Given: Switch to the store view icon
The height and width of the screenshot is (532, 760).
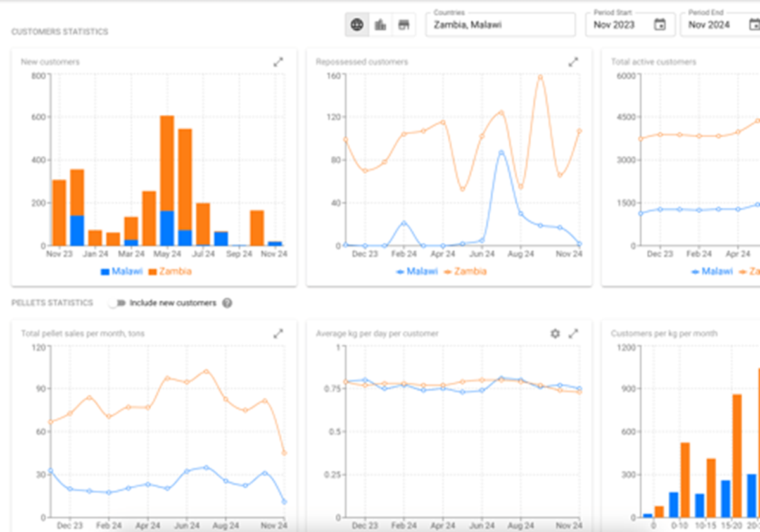Looking at the screenshot, I should pos(403,25).
